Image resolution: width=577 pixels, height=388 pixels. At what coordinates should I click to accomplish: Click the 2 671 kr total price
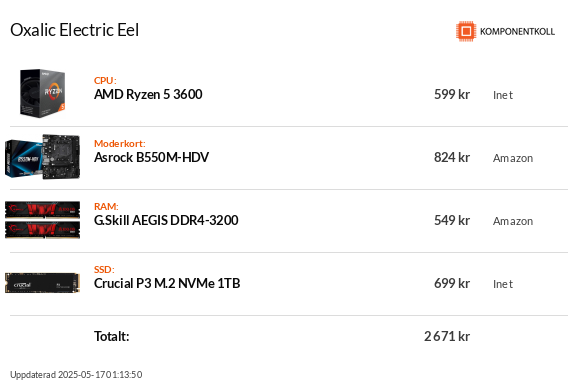coord(447,336)
